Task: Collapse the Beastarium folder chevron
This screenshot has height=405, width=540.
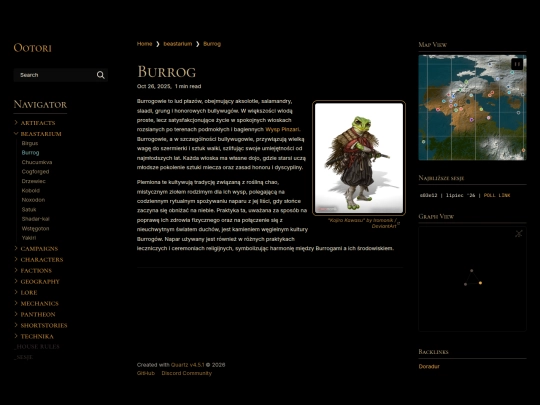Action: click(16, 134)
